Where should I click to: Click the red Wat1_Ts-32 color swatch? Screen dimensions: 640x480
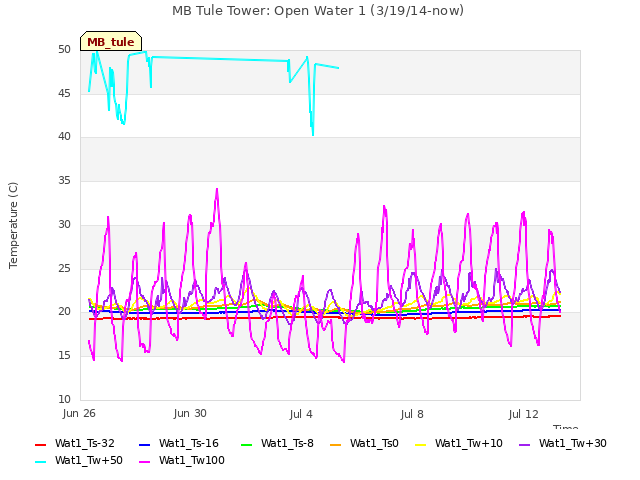coord(40,444)
